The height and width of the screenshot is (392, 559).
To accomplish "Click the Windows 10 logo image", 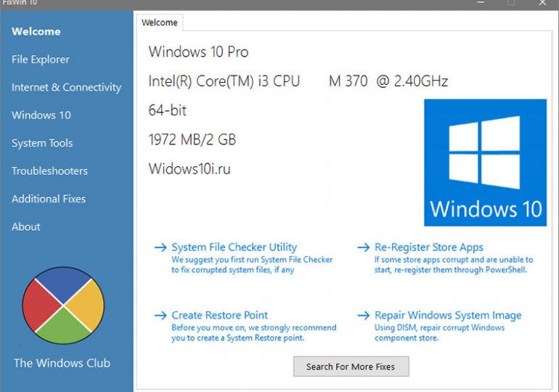I will click(x=485, y=162).
